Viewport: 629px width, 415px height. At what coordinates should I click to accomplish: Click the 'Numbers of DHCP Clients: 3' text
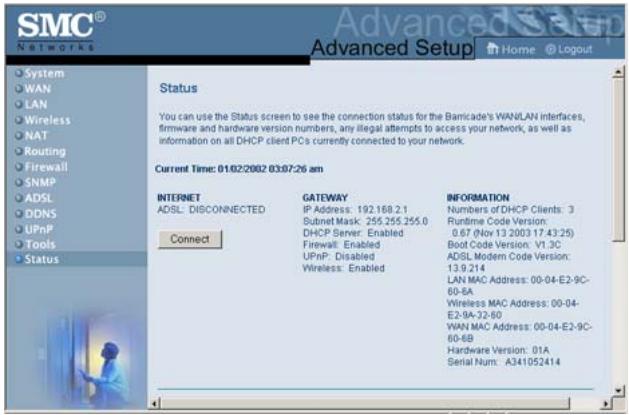[x=510, y=210]
